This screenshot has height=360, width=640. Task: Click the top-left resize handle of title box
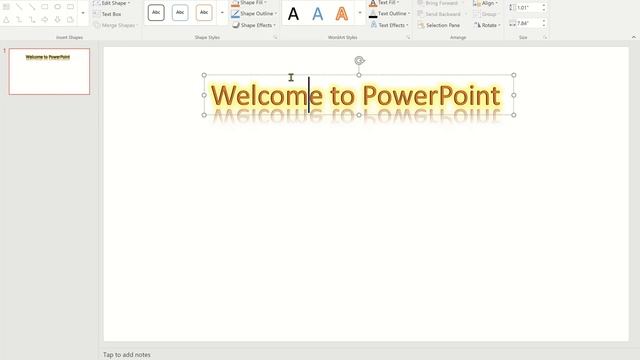[x=204, y=75]
